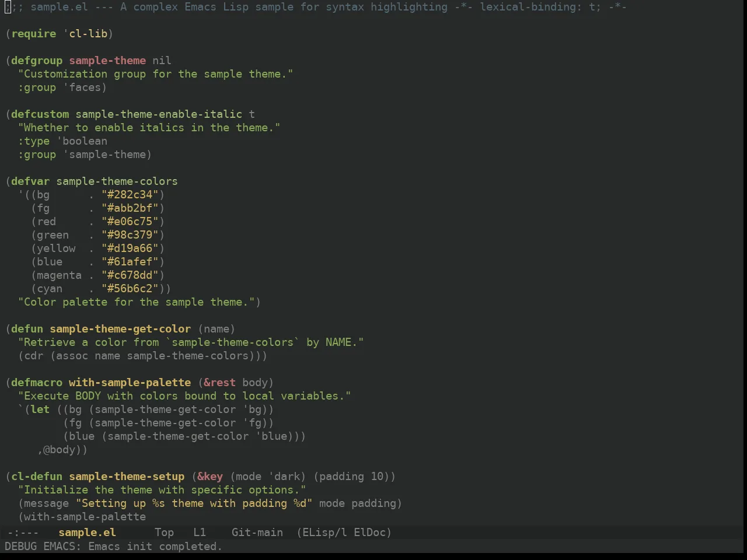747x560 pixels.
Task: Click the '&rest' keyword
Action: tap(220, 382)
